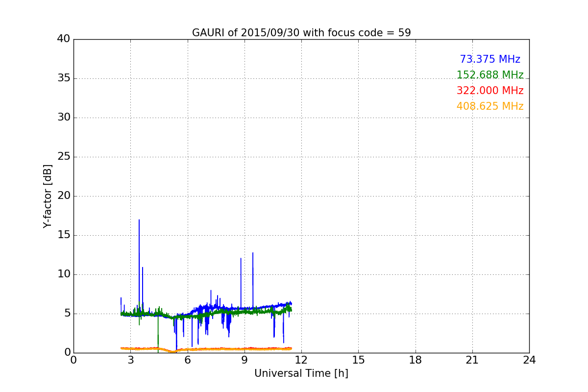The image size is (588, 392).
Task: Select the 408.625 MHz legend label
Action: pos(490,106)
